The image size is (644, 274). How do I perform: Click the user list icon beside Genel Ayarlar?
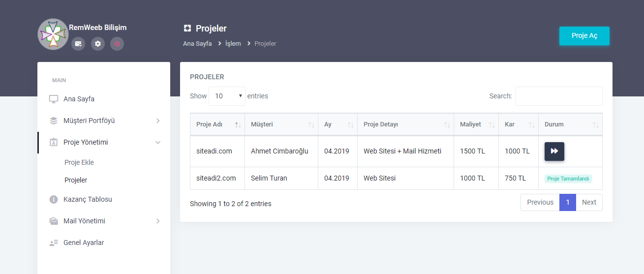[54, 243]
